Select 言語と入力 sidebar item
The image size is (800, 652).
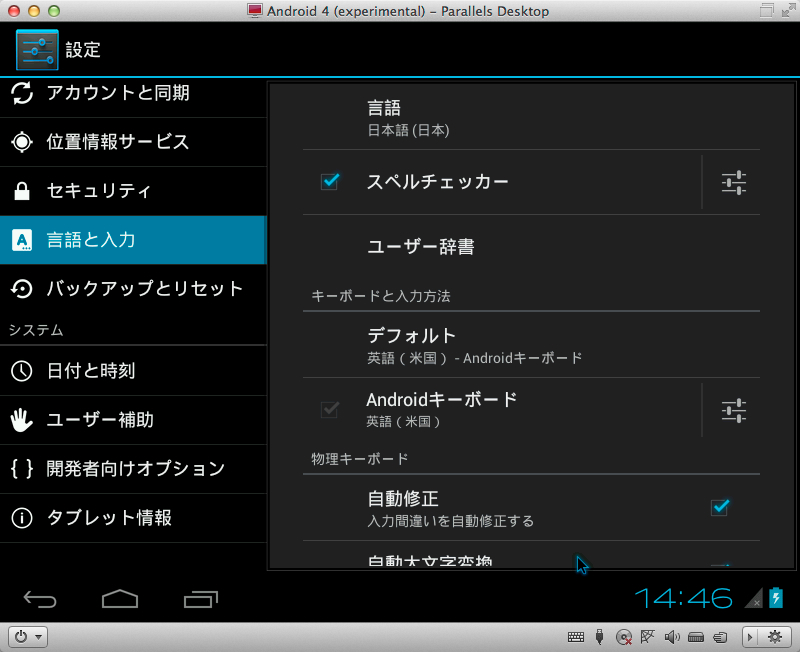click(133, 240)
